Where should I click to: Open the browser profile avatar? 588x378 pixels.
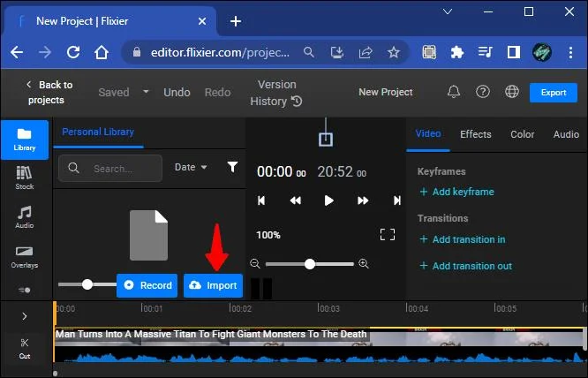(x=542, y=52)
